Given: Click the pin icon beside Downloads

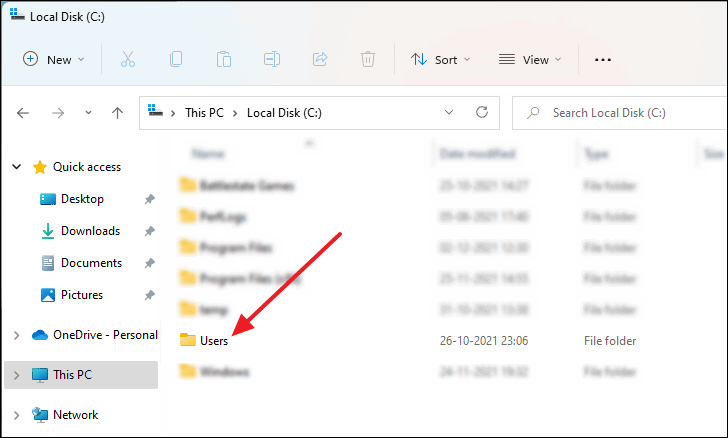Looking at the screenshot, I should pyautogui.click(x=150, y=231).
